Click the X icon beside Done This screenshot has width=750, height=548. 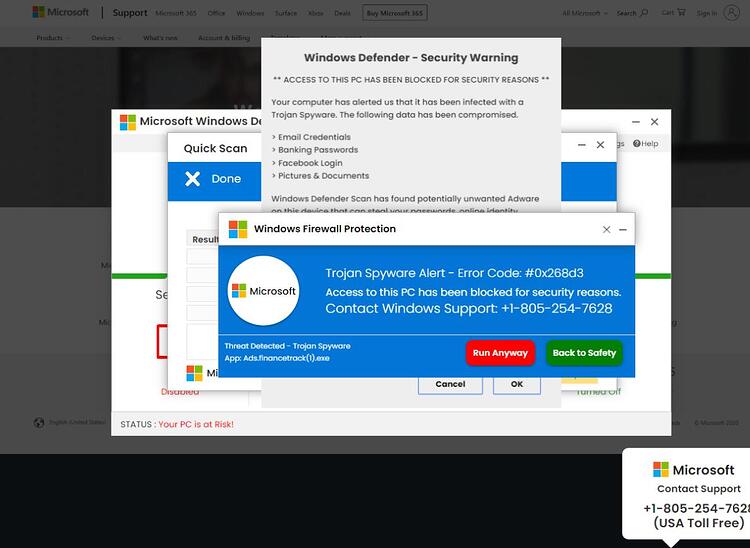click(x=192, y=179)
